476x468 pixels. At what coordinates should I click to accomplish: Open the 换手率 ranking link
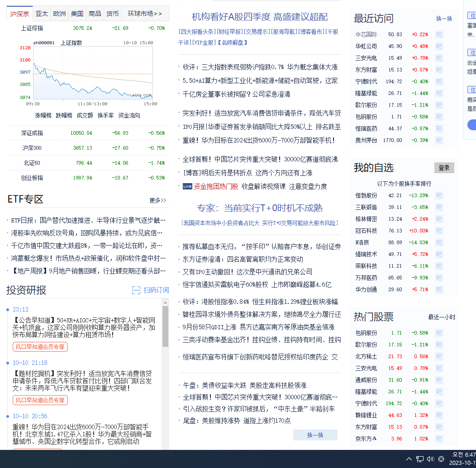click(x=105, y=116)
